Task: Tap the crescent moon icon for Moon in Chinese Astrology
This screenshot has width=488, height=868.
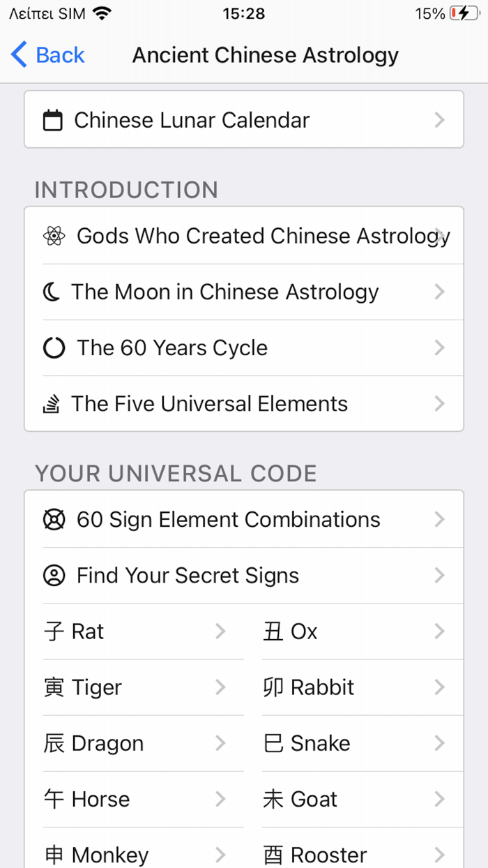Action: [x=54, y=292]
